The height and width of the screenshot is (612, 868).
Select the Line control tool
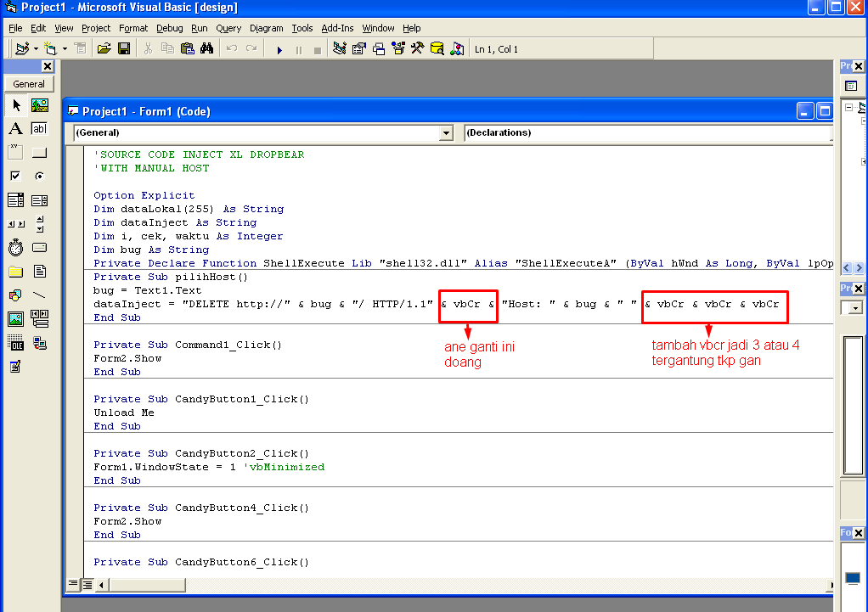(x=39, y=295)
